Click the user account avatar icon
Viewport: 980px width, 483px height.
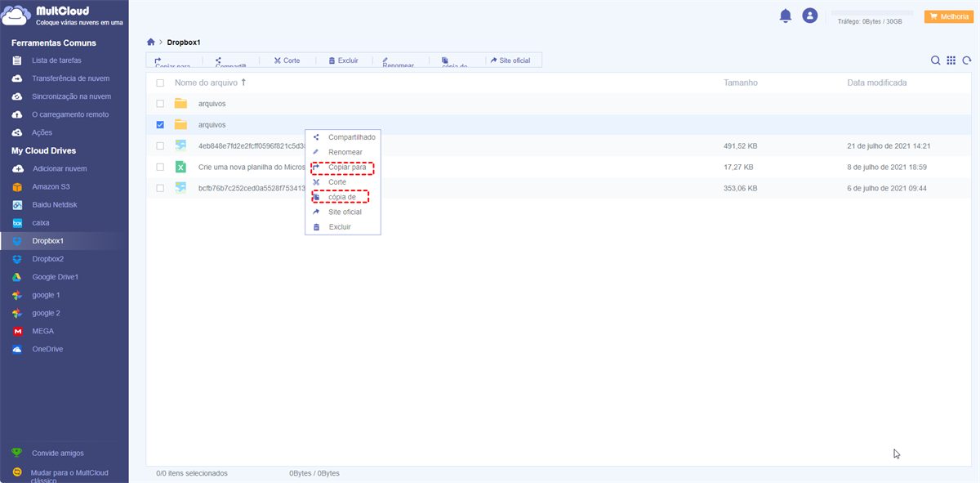pos(809,16)
